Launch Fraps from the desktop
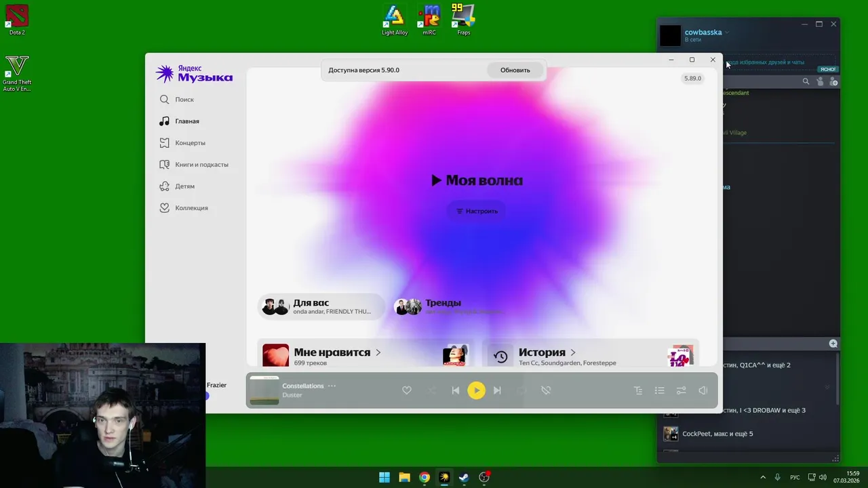The height and width of the screenshot is (488, 868). click(x=464, y=20)
